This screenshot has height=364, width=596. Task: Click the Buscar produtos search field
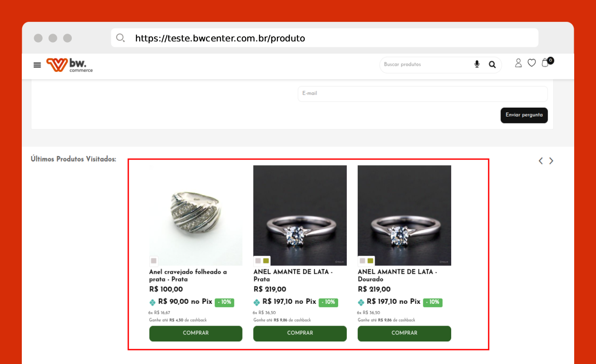[x=425, y=65]
